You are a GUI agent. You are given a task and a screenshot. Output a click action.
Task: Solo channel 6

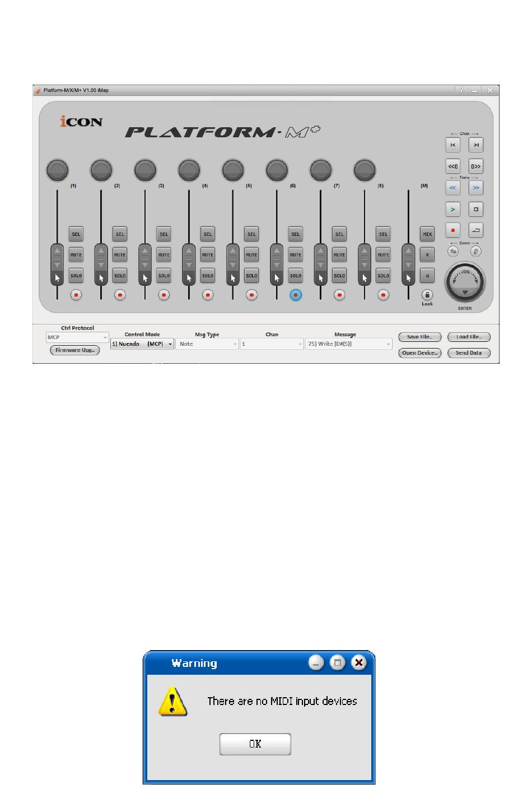(296, 276)
